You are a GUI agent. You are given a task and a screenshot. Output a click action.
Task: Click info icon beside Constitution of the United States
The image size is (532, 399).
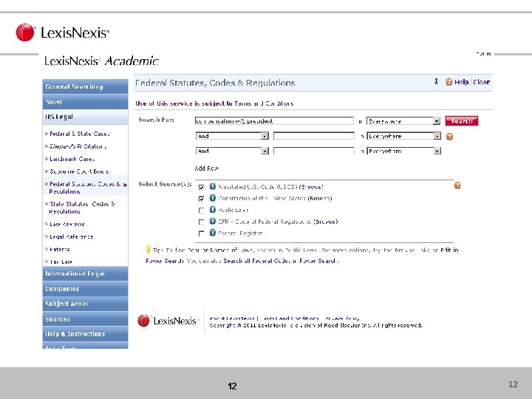[212, 198]
